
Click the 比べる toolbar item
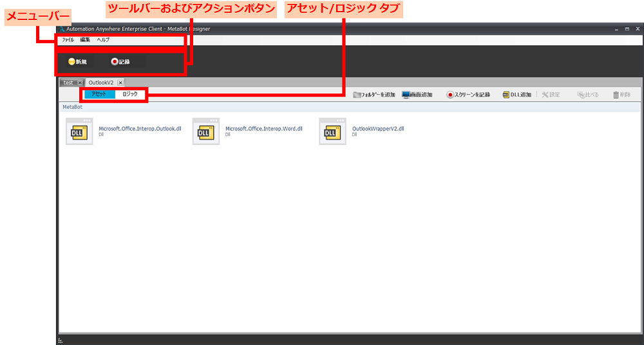click(588, 95)
